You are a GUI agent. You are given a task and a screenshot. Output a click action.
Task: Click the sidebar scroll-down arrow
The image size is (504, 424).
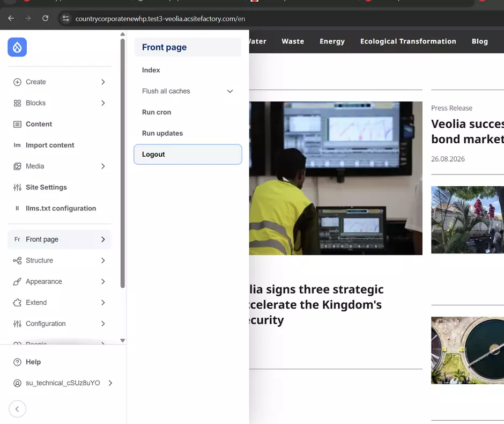[122, 340]
